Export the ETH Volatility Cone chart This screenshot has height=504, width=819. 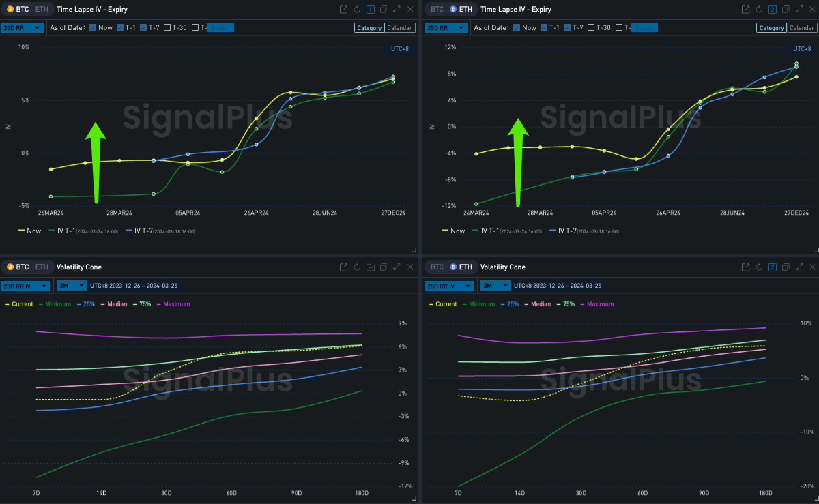point(747,267)
